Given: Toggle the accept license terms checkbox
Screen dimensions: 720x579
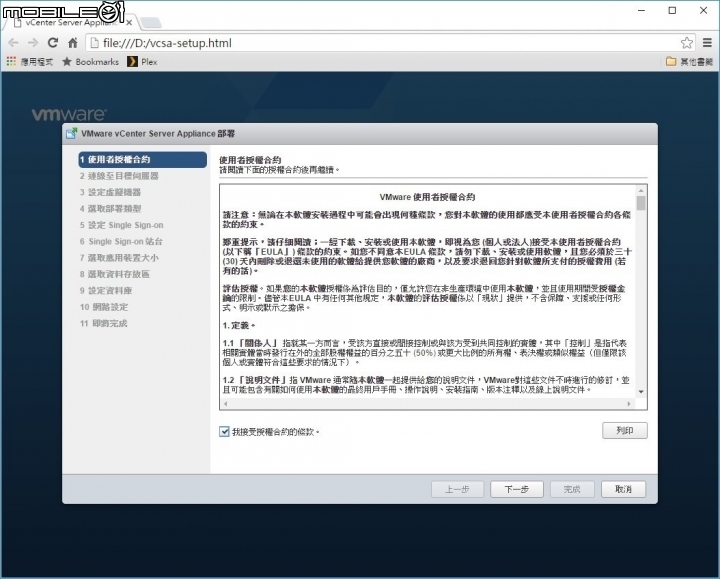Looking at the screenshot, I should point(224,432).
